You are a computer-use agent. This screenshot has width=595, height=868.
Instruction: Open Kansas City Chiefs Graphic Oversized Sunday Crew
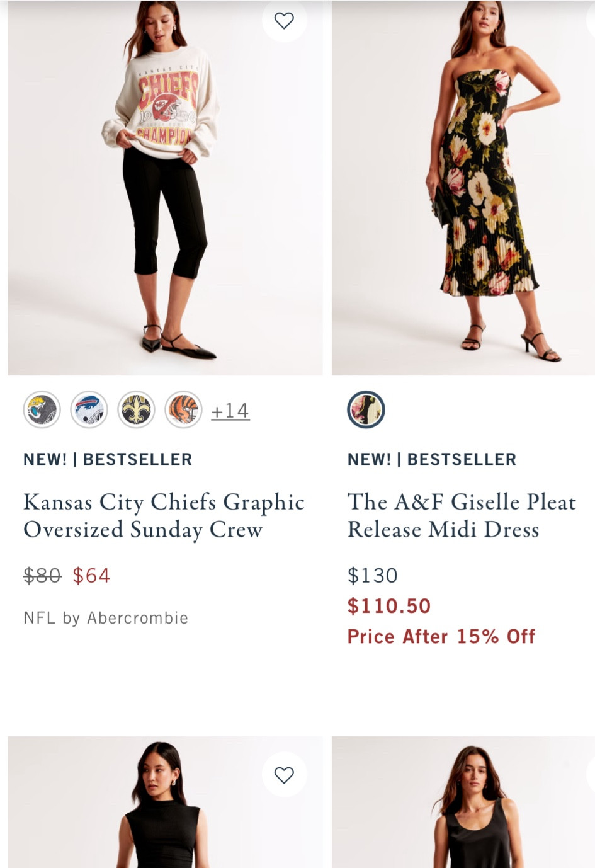(164, 515)
